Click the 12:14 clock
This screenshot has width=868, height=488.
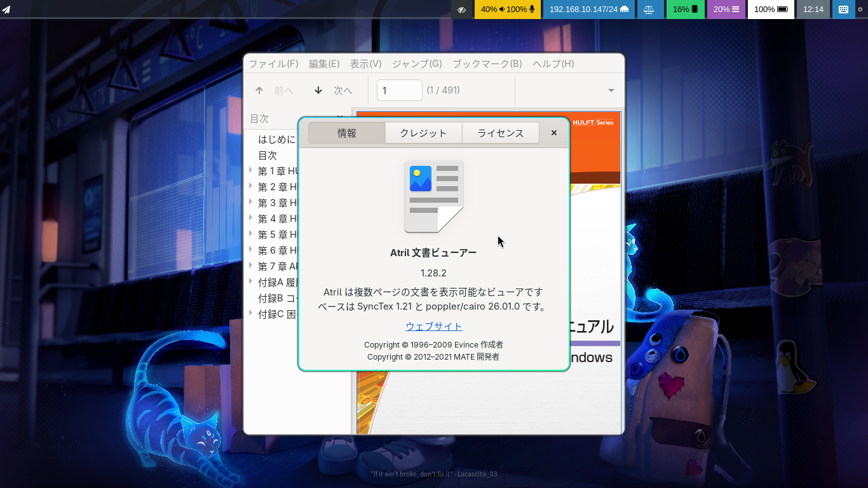(x=813, y=10)
